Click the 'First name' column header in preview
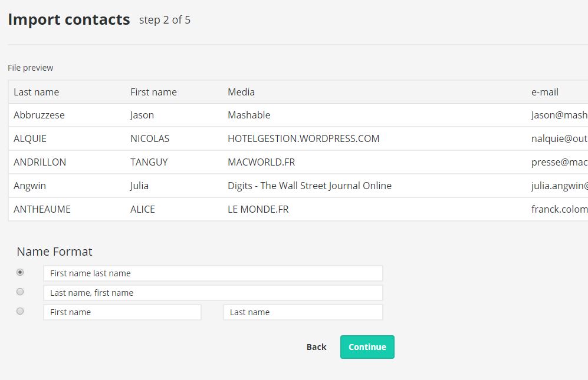This screenshot has width=588, height=380. tap(153, 92)
